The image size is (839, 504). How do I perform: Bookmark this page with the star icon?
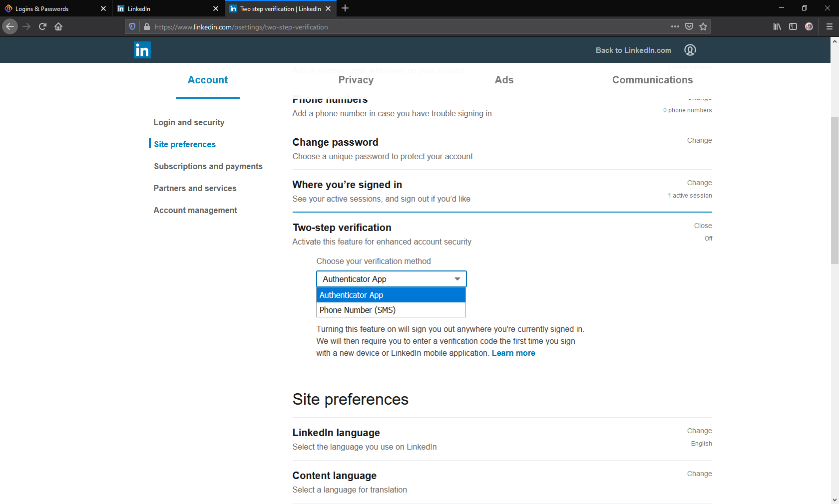click(x=703, y=26)
